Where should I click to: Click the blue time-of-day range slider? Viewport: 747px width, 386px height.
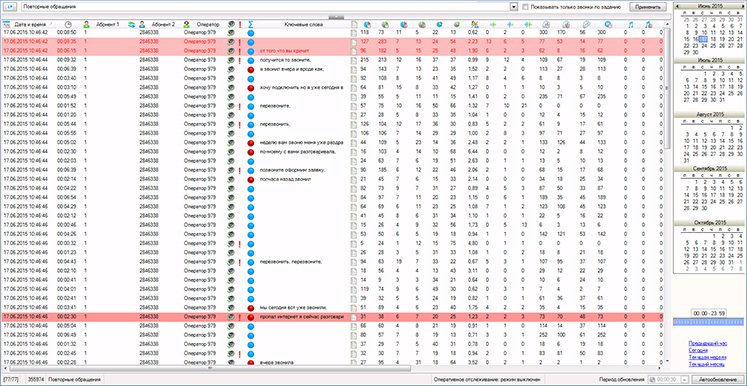click(709, 323)
